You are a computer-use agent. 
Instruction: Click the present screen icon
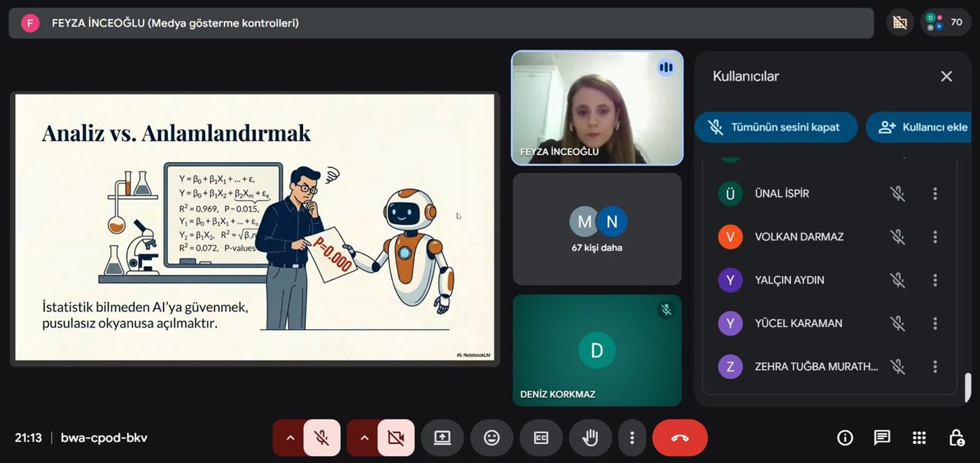pos(442,438)
